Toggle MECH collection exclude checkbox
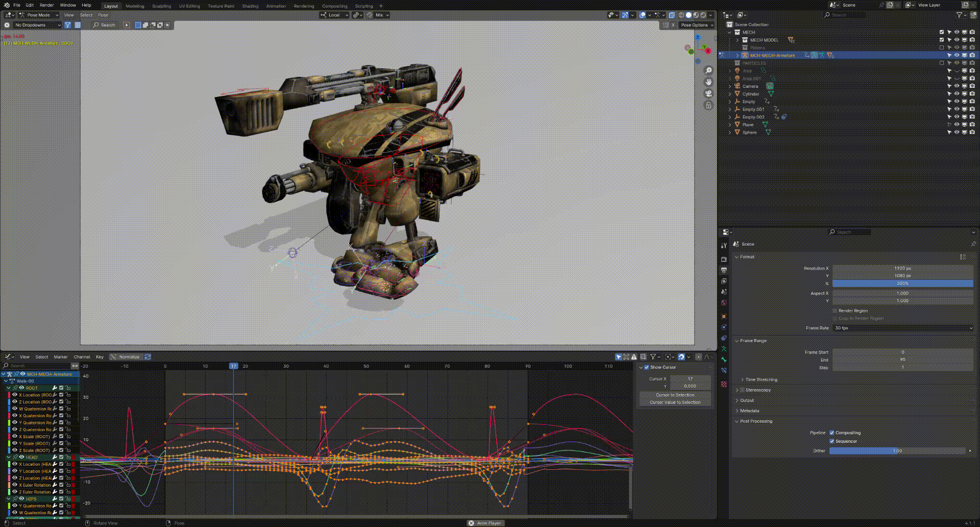Screen dimensions: 980x527 pos(942,32)
